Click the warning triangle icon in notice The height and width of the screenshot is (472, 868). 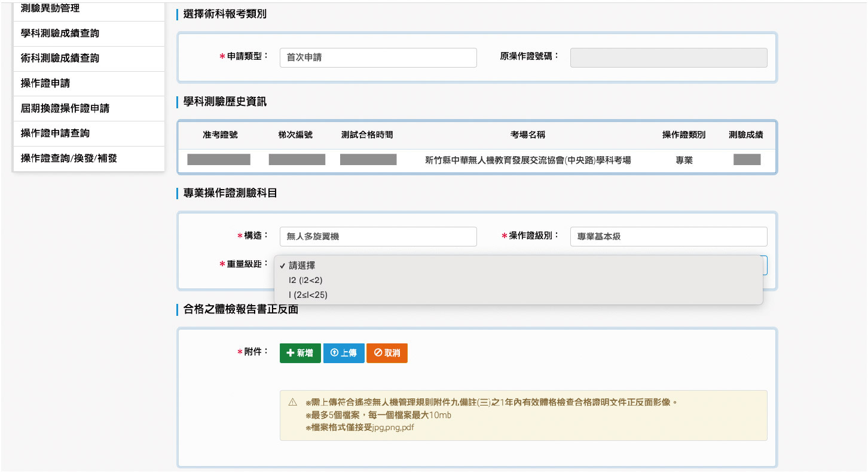click(x=292, y=402)
